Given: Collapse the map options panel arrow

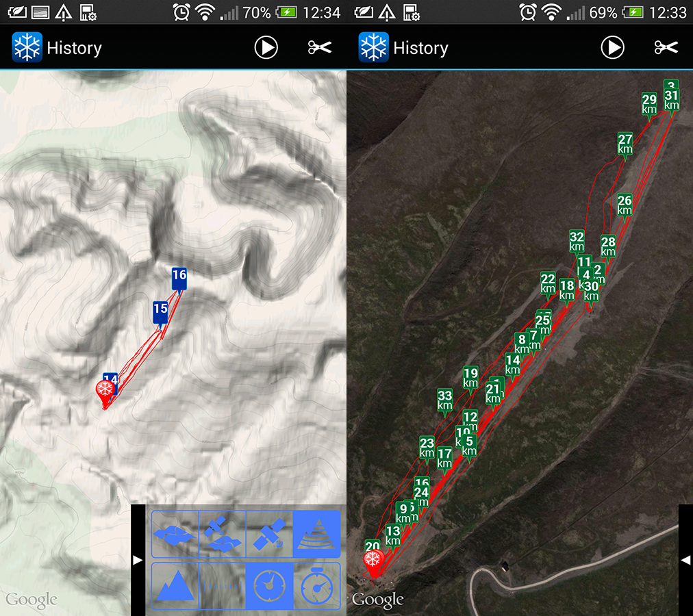Looking at the screenshot, I should [x=138, y=560].
